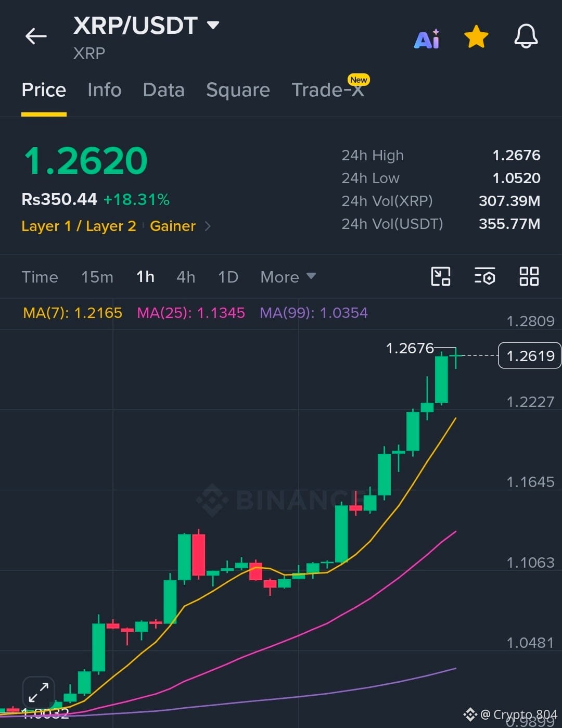Click the chart drawing tools icon

pos(441,276)
